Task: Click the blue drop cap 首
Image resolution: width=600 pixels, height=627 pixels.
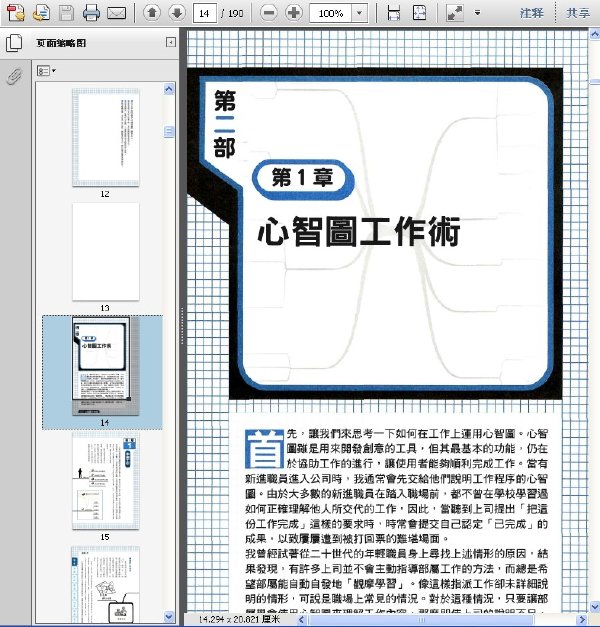Action: 264,449
